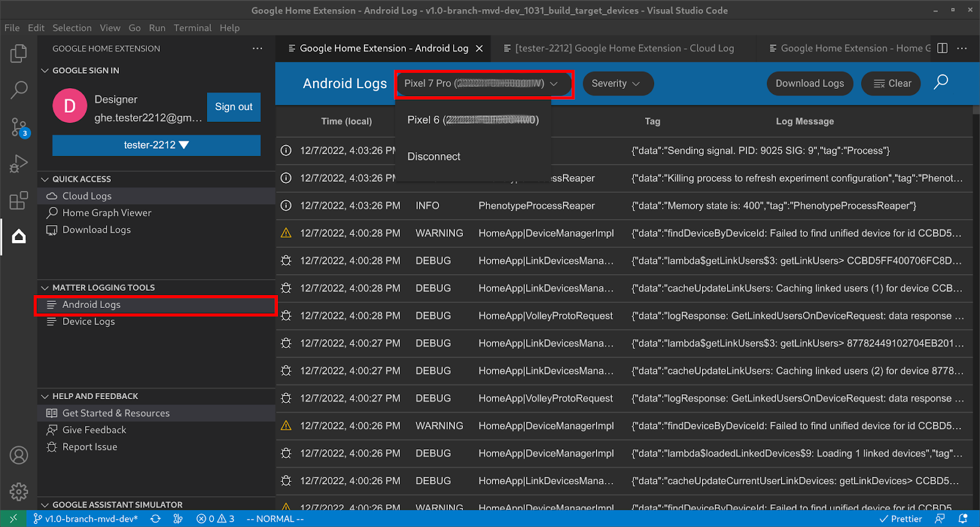Image resolution: width=980 pixels, height=527 pixels.
Task: Collapse the Matter Logging Tools section
Action: (45, 288)
